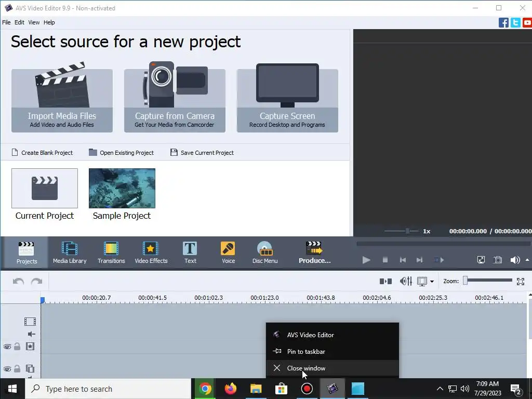Toggle lock on video overlay track
This screenshot has height=399, width=532.
tap(17, 368)
